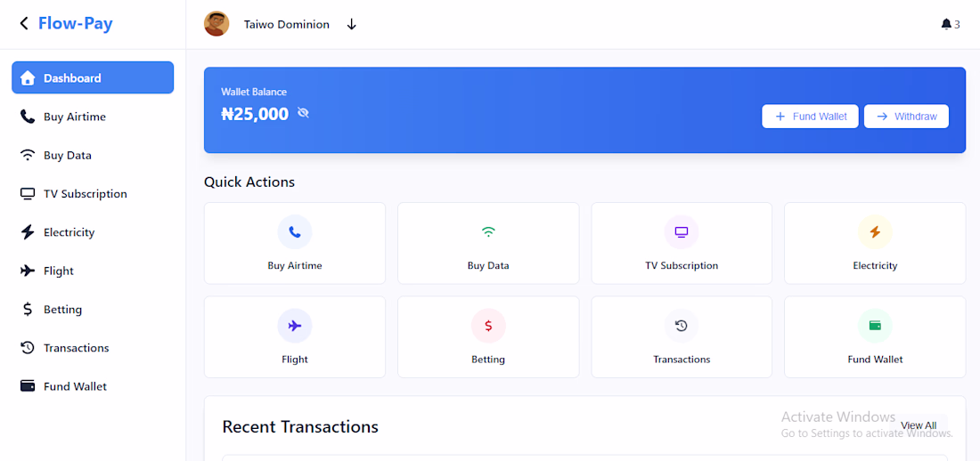
Task: Click the purple TV icon in Quick Actions
Action: point(682,231)
